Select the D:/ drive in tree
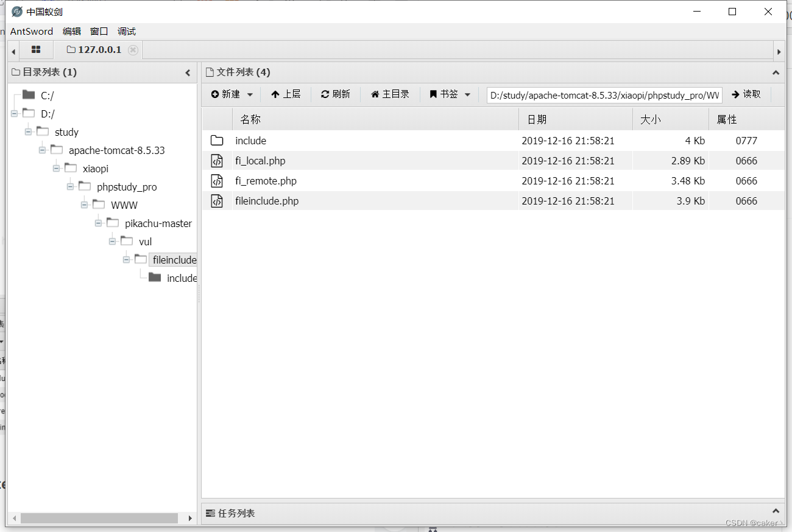 [x=48, y=114]
